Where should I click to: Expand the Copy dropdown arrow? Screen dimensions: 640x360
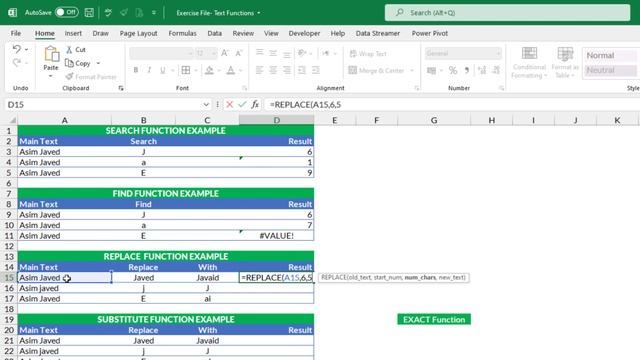(x=98, y=63)
